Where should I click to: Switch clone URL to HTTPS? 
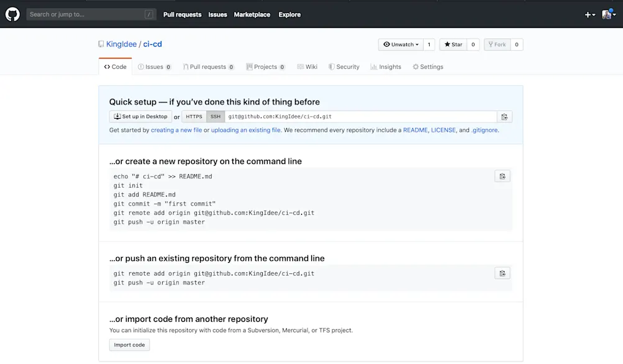[x=194, y=117]
